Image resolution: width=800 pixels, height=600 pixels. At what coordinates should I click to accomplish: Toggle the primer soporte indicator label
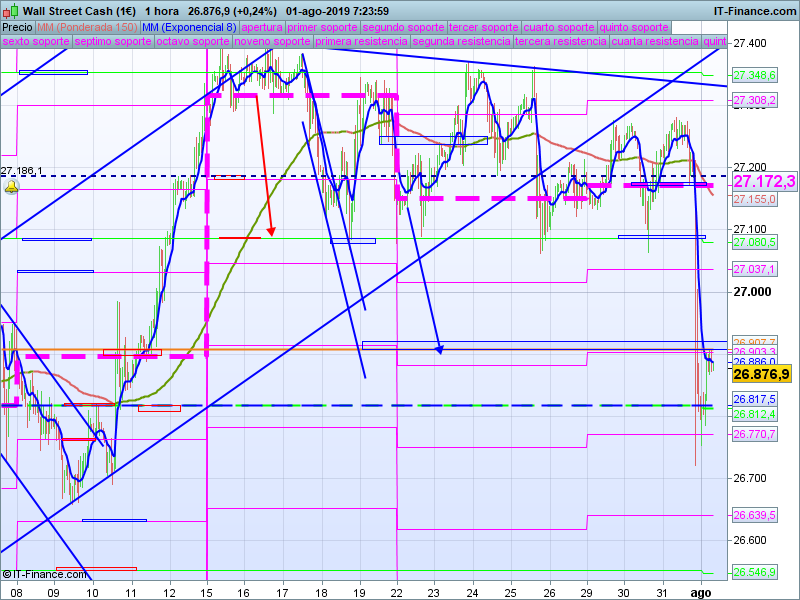[x=322, y=27]
